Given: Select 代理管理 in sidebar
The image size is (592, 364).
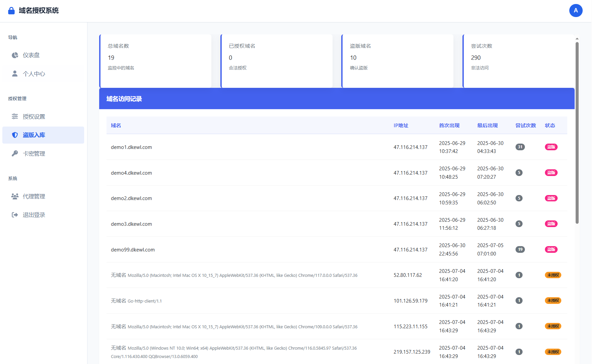Looking at the screenshot, I should 34,196.
